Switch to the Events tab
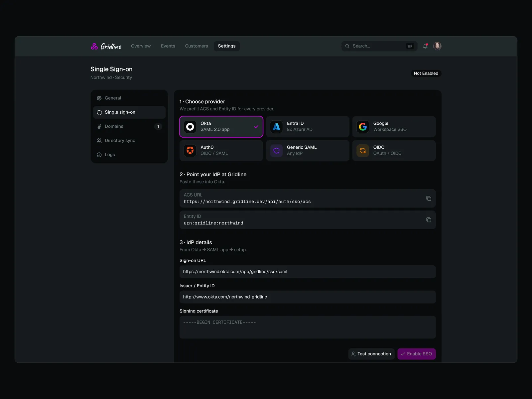Screen dimensions: 532x399 click(x=168, y=46)
